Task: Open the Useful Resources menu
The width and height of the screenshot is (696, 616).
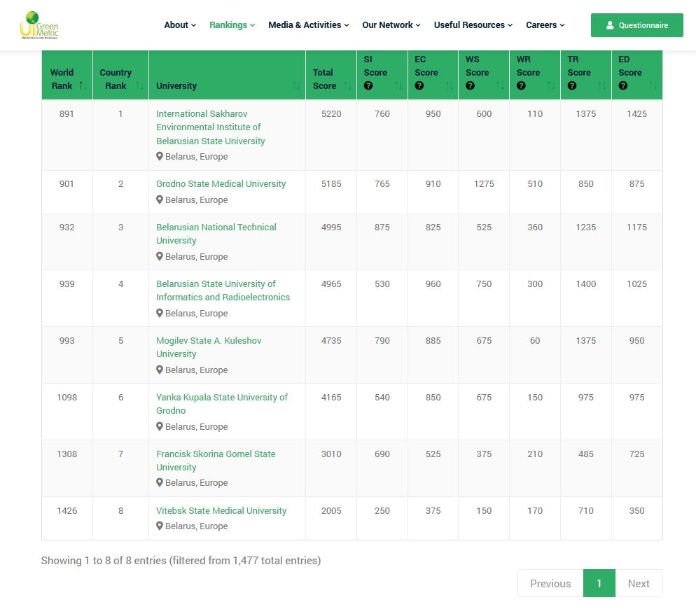Action: point(473,25)
